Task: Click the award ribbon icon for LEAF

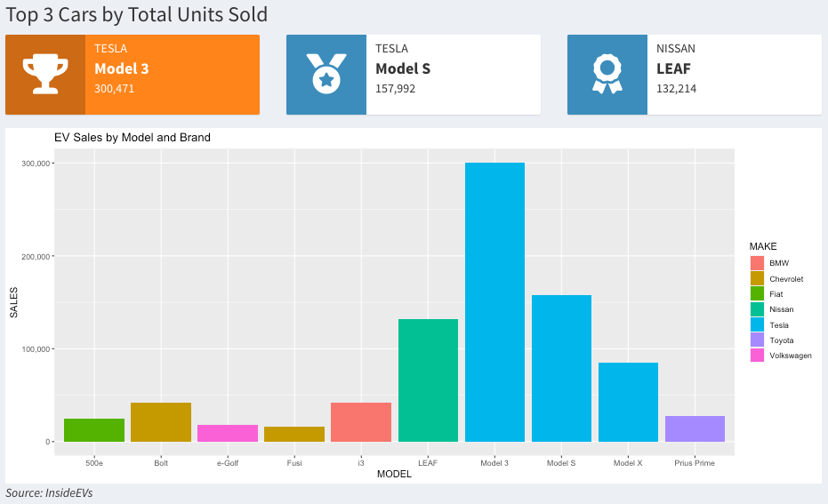Action: pyautogui.click(x=607, y=74)
